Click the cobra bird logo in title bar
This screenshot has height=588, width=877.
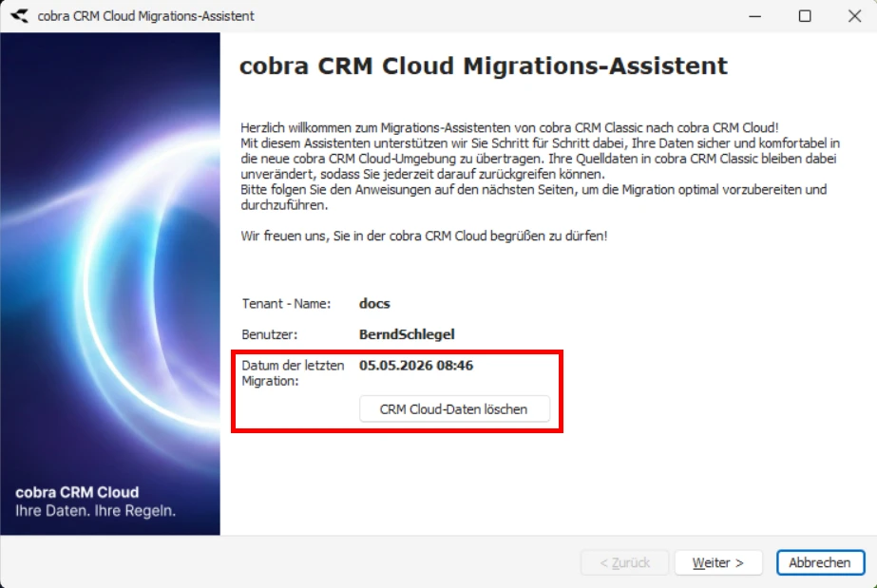coord(19,15)
